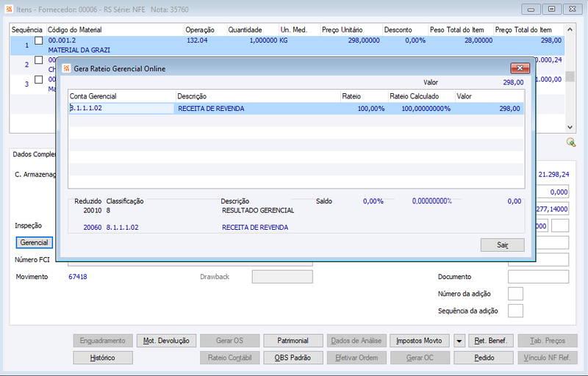Viewport: 588px width, 376px height.
Task: Click the Documento input field
Action: pyautogui.click(x=538, y=277)
